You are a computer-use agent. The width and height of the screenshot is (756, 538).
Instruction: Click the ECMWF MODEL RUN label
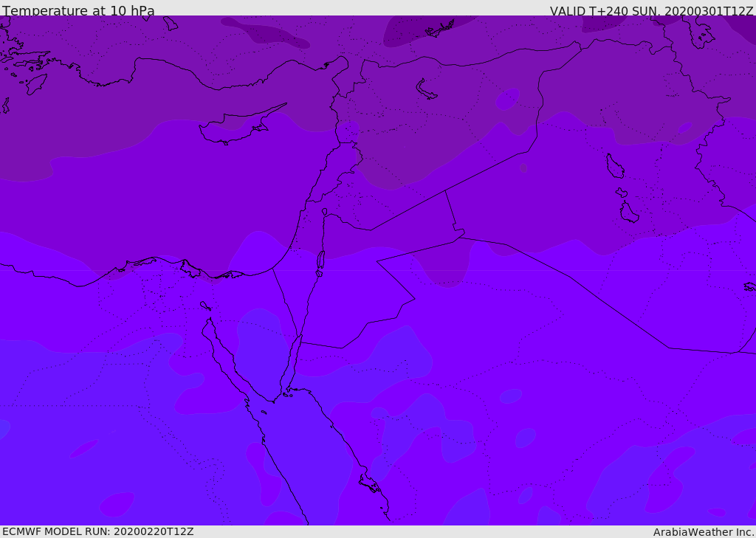click(97, 531)
